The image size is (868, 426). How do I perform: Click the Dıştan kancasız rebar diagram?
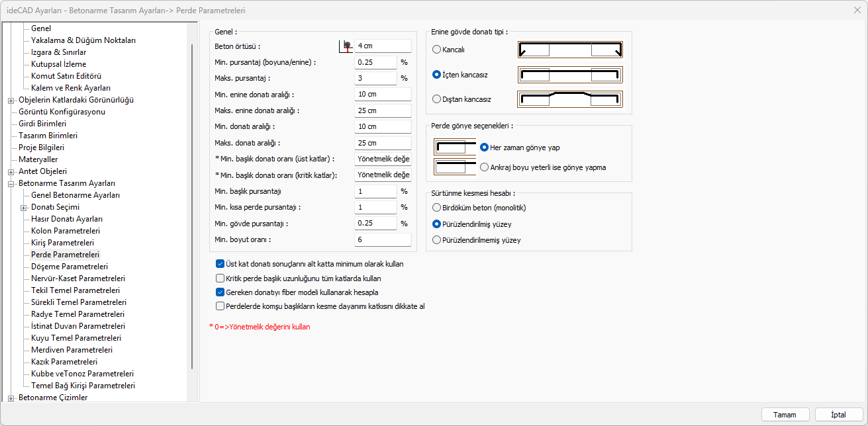click(570, 99)
